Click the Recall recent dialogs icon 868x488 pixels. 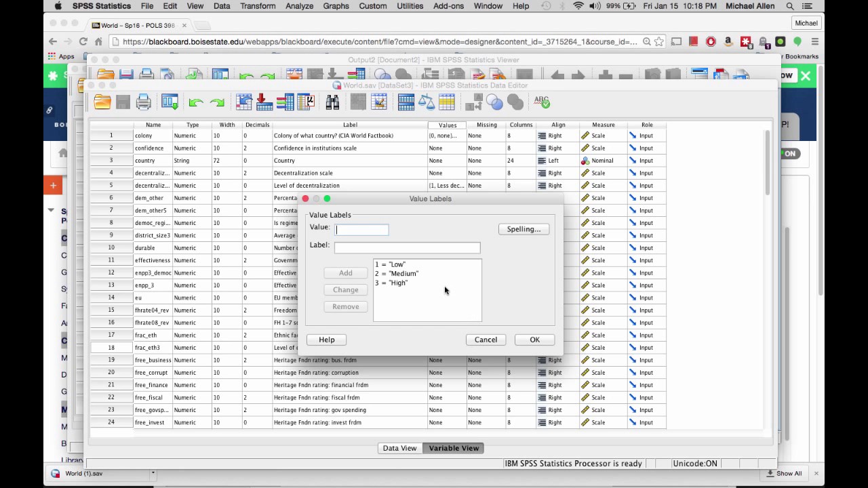pyautogui.click(x=170, y=102)
